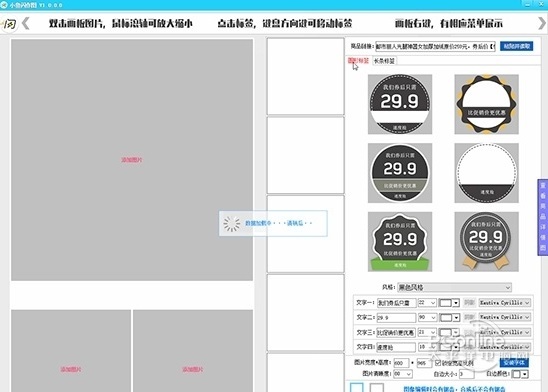548x392 pixels.
Task: Open the 文字一 font size dropdown
Action: point(427,303)
